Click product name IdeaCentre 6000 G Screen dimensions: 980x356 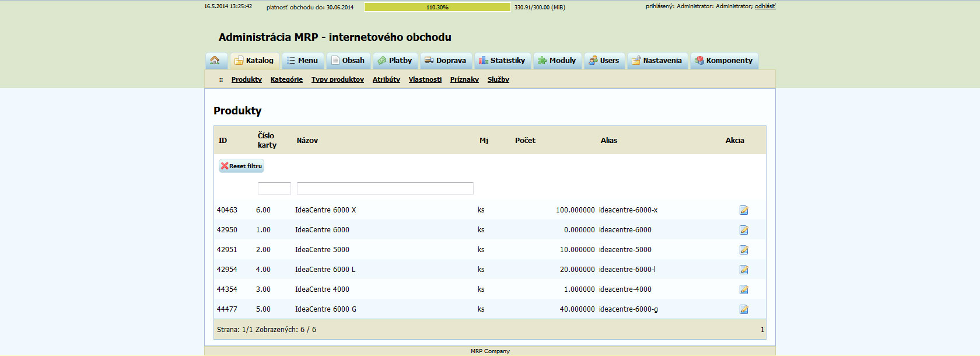coord(326,309)
